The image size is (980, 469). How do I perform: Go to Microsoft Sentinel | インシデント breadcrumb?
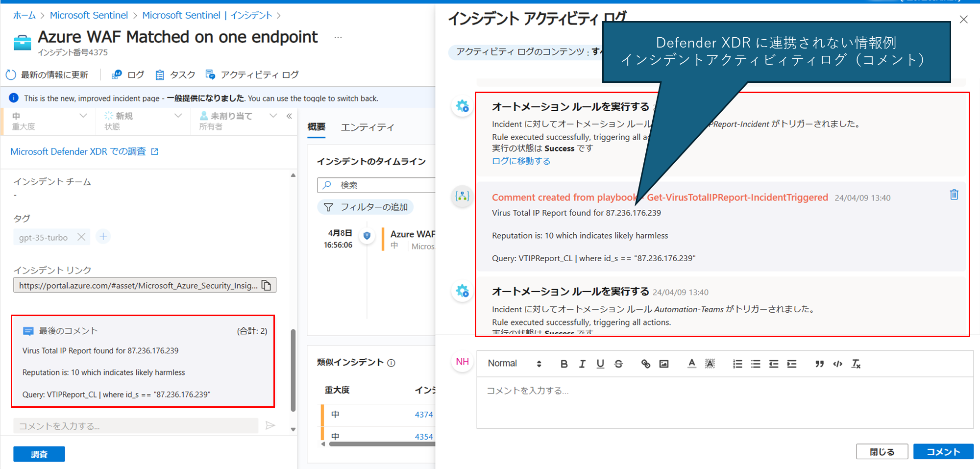pos(207,15)
